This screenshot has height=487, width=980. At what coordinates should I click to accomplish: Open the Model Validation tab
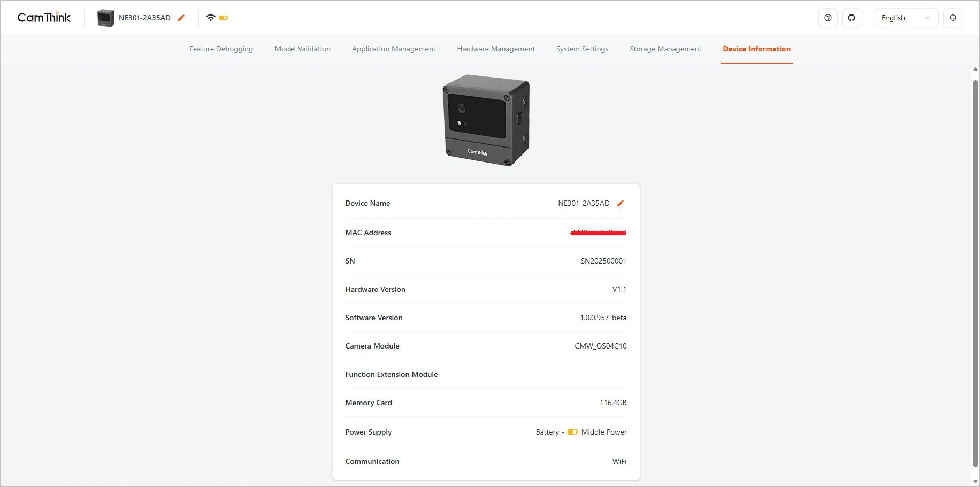click(x=302, y=49)
